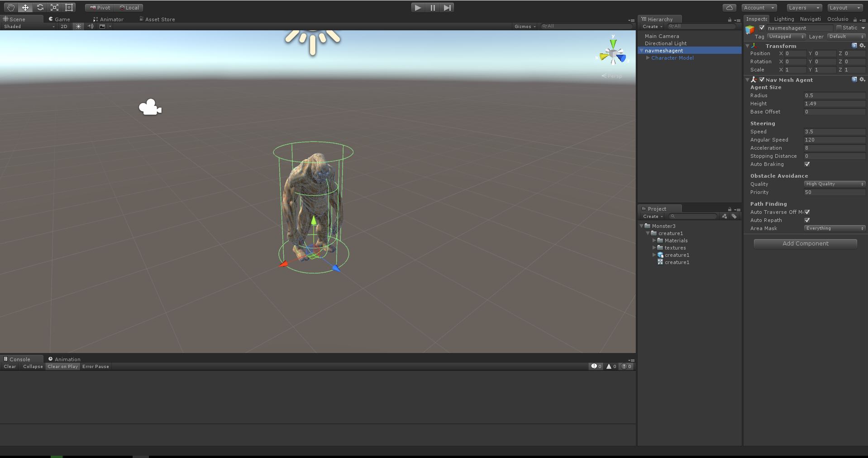Click the Add Component button
This screenshot has width=868, height=458.
pos(806,244)
